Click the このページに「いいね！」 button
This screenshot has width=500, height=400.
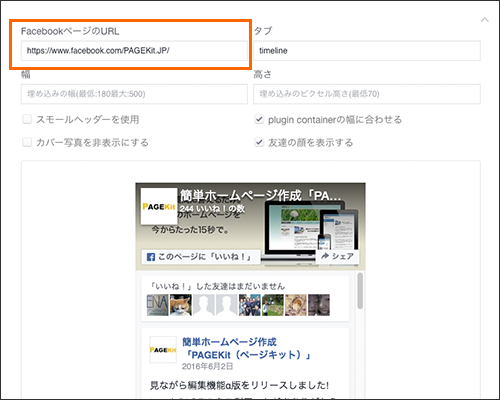pyautogui.click(x=201, y=257)
